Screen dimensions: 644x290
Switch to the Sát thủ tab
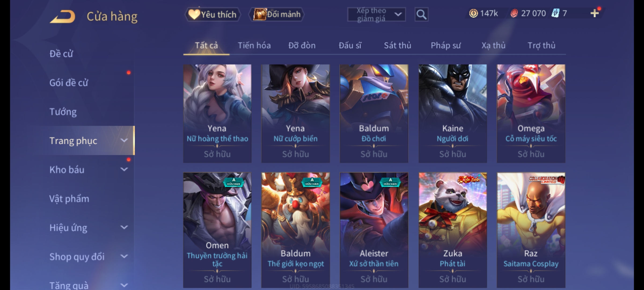(x=397, y=45)
